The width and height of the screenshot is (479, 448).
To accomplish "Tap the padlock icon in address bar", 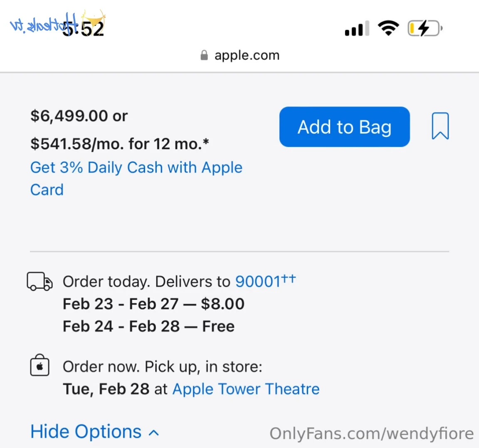I will click(204, 55).
